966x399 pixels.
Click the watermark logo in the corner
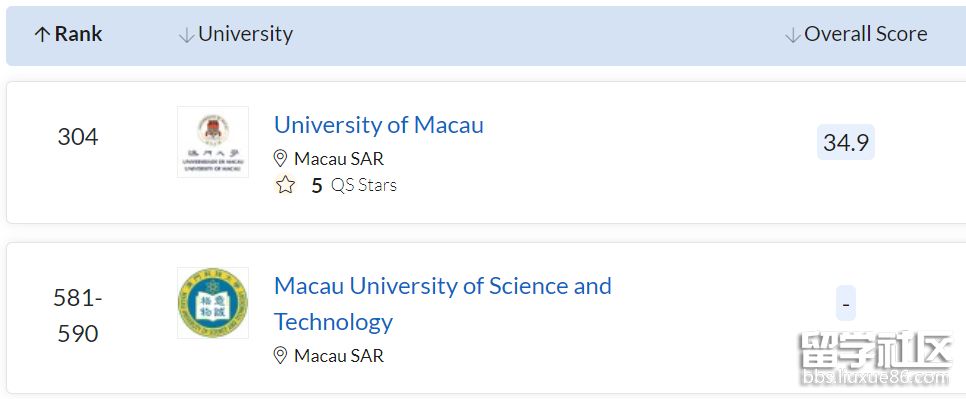coord(876,359)
